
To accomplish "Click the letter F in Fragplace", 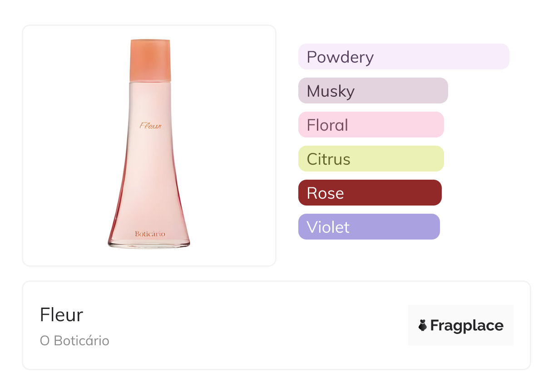I will [435, 326].
